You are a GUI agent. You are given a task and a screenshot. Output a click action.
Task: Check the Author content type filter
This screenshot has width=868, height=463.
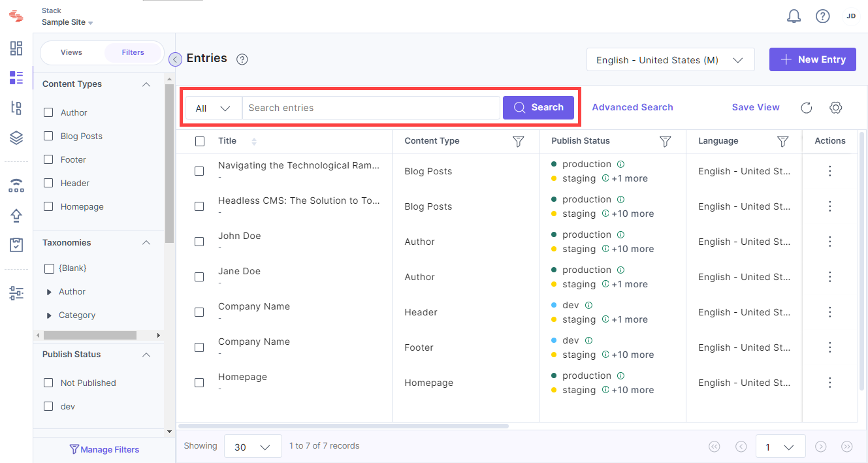pos(48,112)
